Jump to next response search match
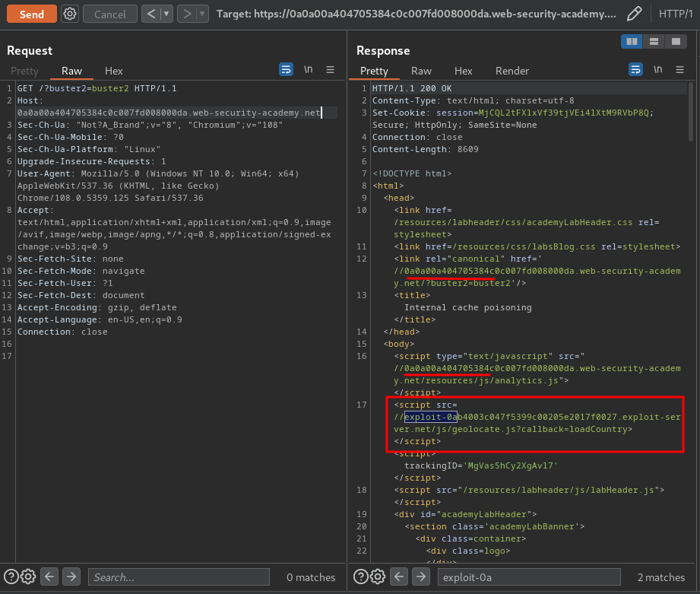700x594 pixels. [421, 577]
